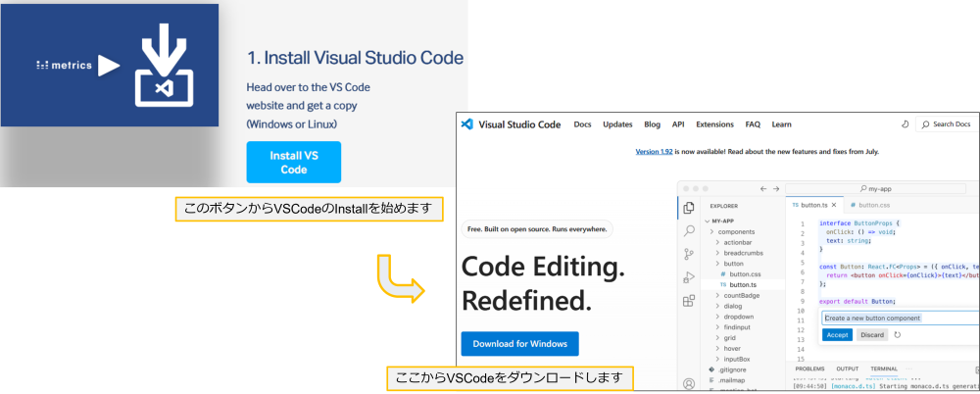The image size is (980, 394).
Task: Select the .mailmap file
Action: click(731, 380)
